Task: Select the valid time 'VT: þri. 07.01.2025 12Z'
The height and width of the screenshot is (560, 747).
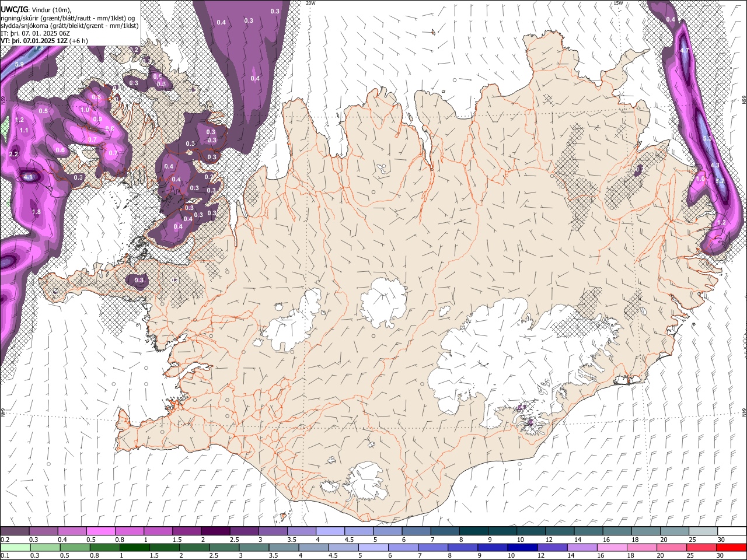Action: pos(34,41)
